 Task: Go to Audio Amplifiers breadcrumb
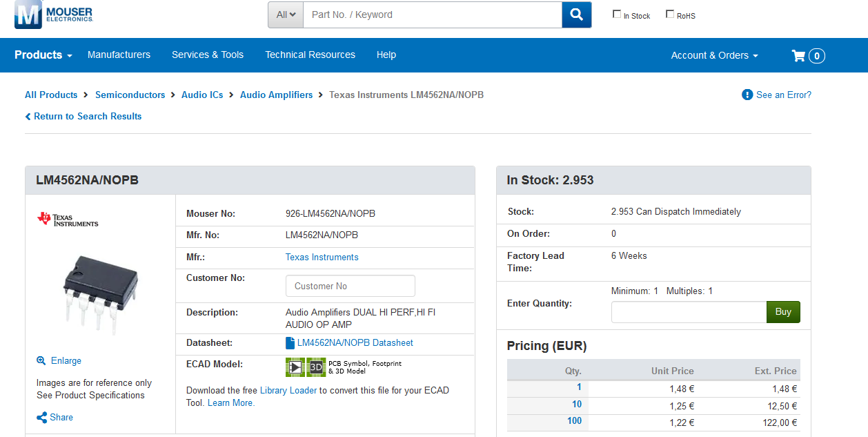click(x=276, y=95)
